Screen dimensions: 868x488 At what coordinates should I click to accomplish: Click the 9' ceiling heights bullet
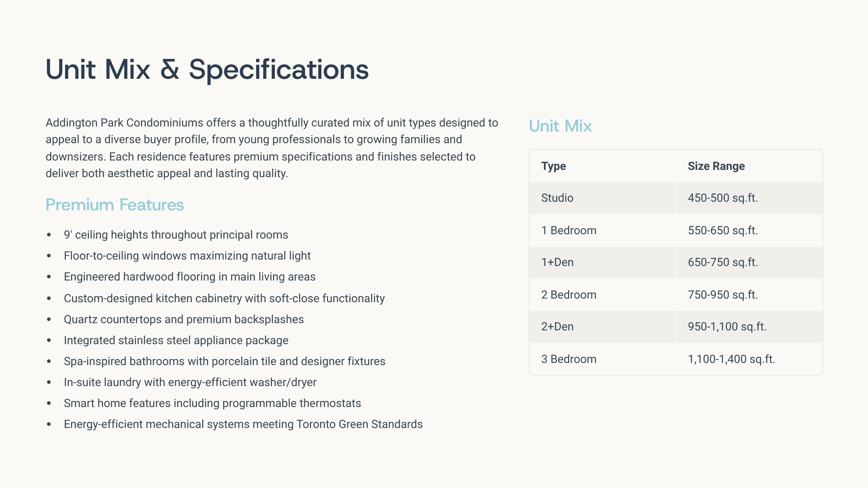176,235
